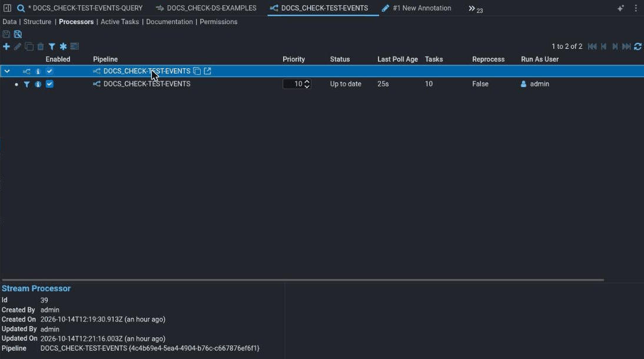Image resolution: width=644 pixels, height=359 pixels.
Task: Collapse the DOCS_CHECK-TEST-EVENTS processor group
Action: pos(7,71)
